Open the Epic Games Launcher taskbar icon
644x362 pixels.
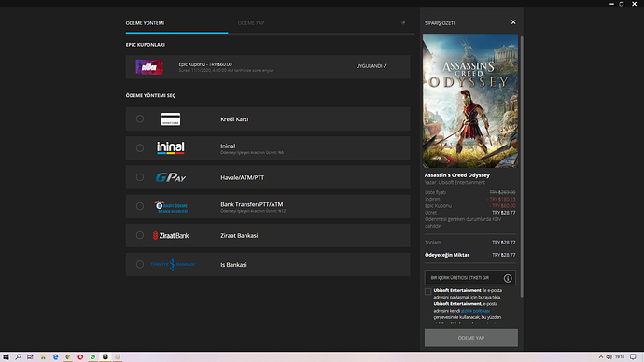[x=105, y=357]
